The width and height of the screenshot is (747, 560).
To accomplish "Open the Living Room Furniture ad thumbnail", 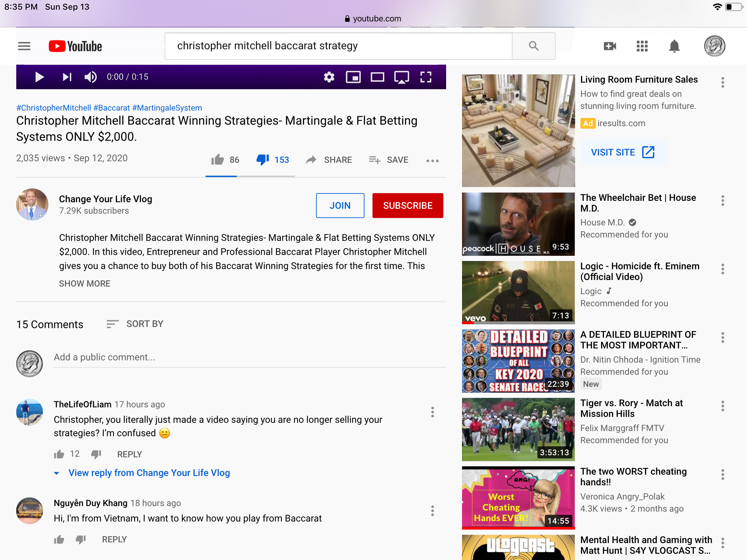I will tap(518, 131).
